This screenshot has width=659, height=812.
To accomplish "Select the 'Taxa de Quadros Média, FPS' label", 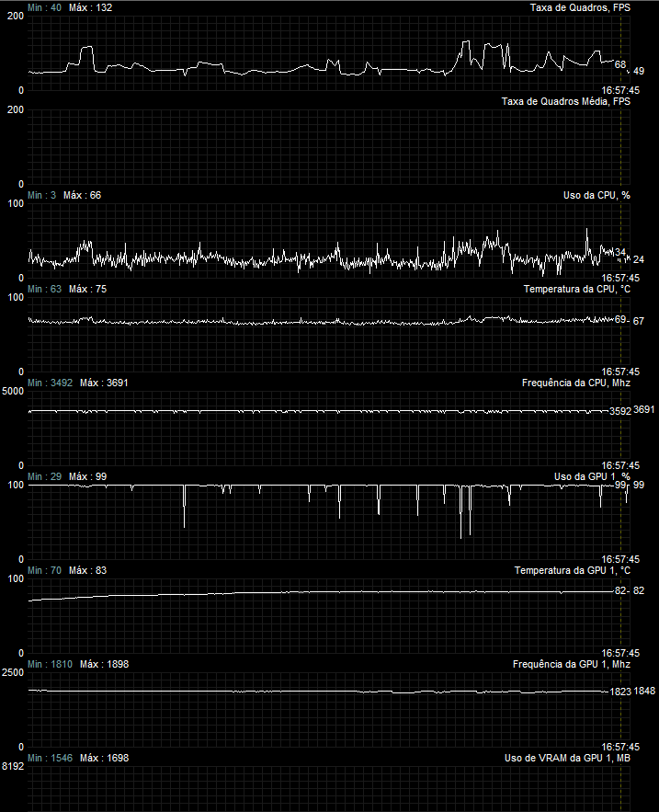I will pyautogui.click(x=566, y=101).
